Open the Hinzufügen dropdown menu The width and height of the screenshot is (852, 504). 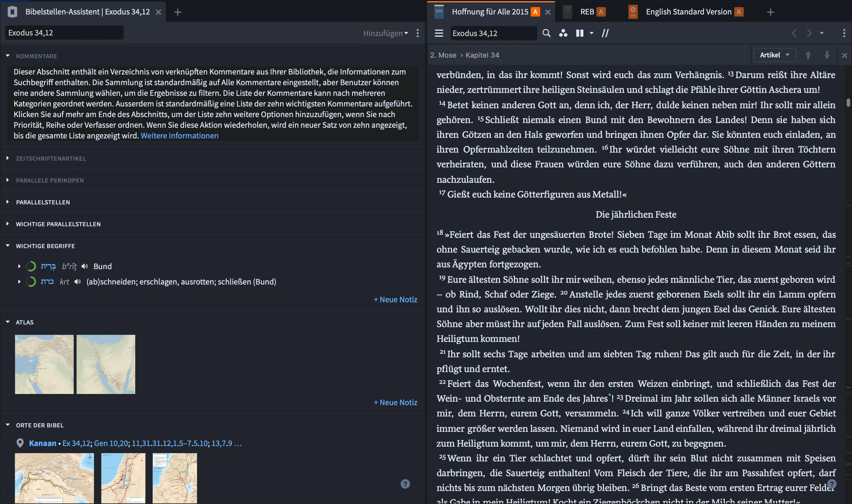pyautogui.click(x=385, y=33)
